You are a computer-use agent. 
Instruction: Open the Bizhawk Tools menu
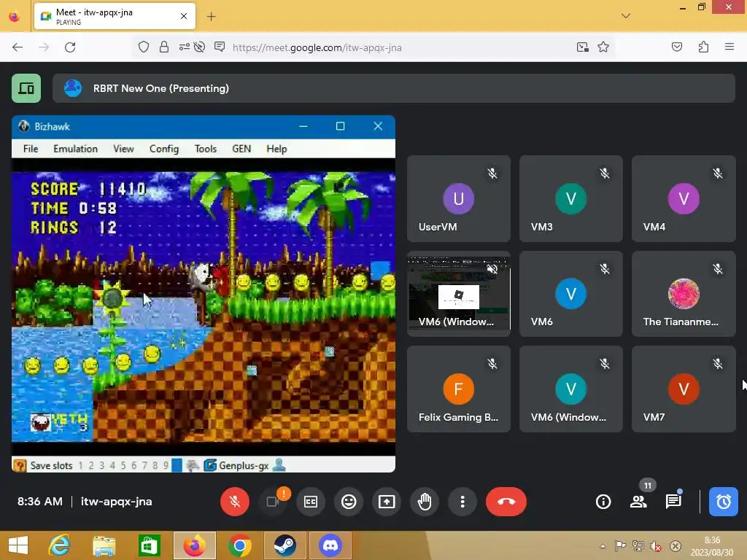coord(205,149)
